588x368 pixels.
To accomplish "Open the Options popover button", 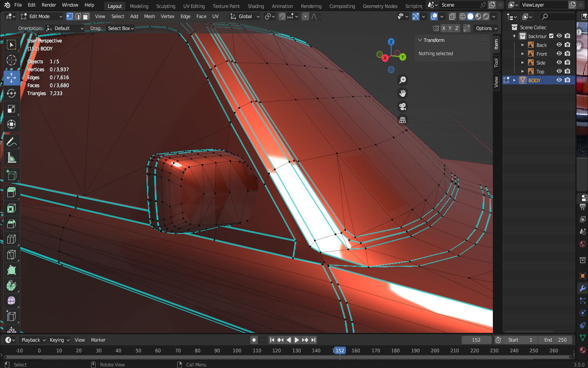I will 486,28.
